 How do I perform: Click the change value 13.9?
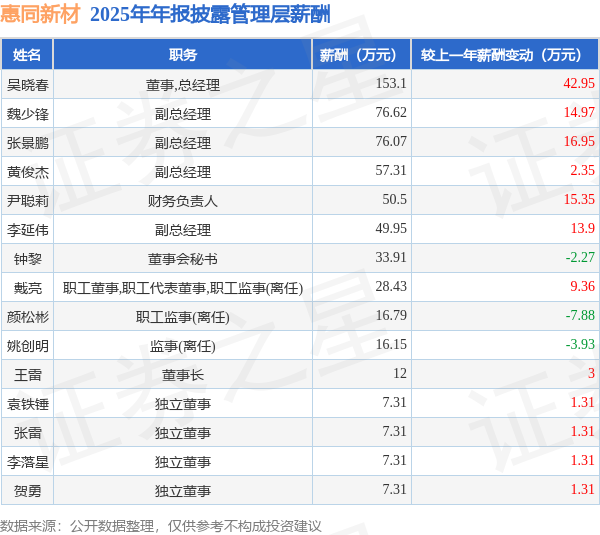(582, 228)
